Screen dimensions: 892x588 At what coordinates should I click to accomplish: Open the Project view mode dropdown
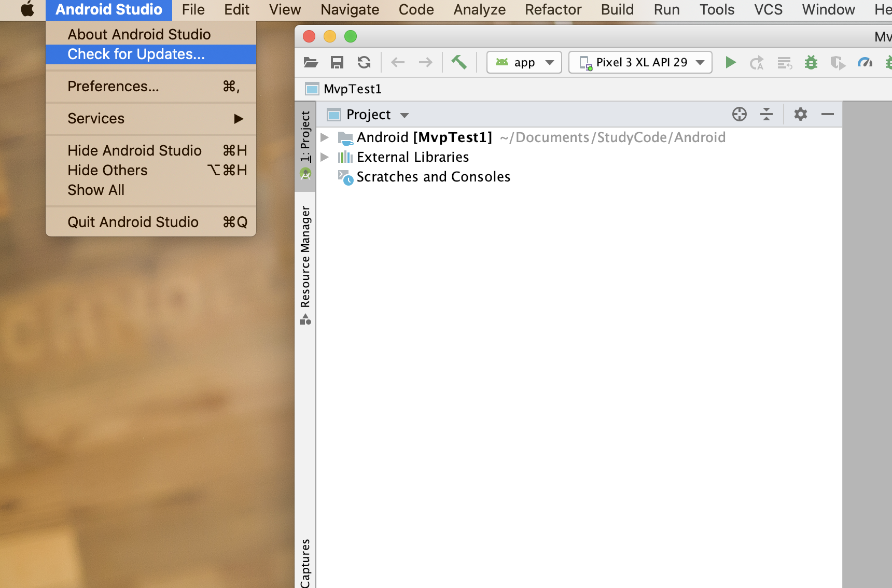(368, 115)
